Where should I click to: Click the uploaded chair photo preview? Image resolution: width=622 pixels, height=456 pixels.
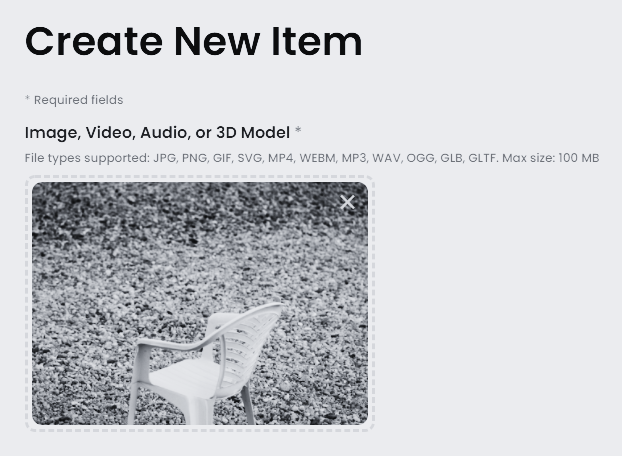tap(200, 303)
